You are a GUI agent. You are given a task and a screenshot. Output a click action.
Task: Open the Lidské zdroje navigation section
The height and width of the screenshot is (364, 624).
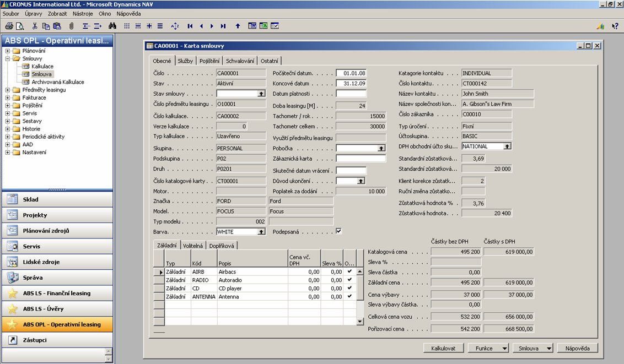pyautogui.click(x=57, y=262)
